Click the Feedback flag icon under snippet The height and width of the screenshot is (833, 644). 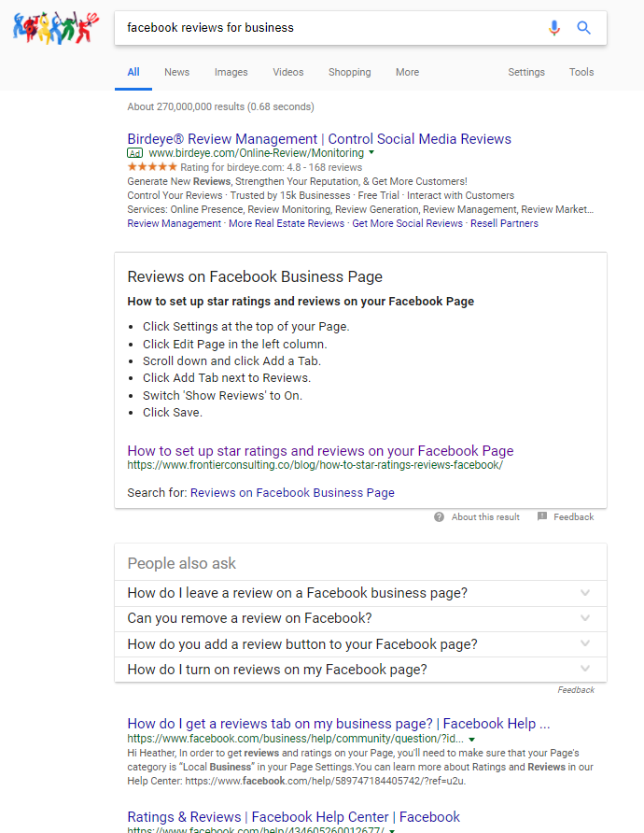542,516
